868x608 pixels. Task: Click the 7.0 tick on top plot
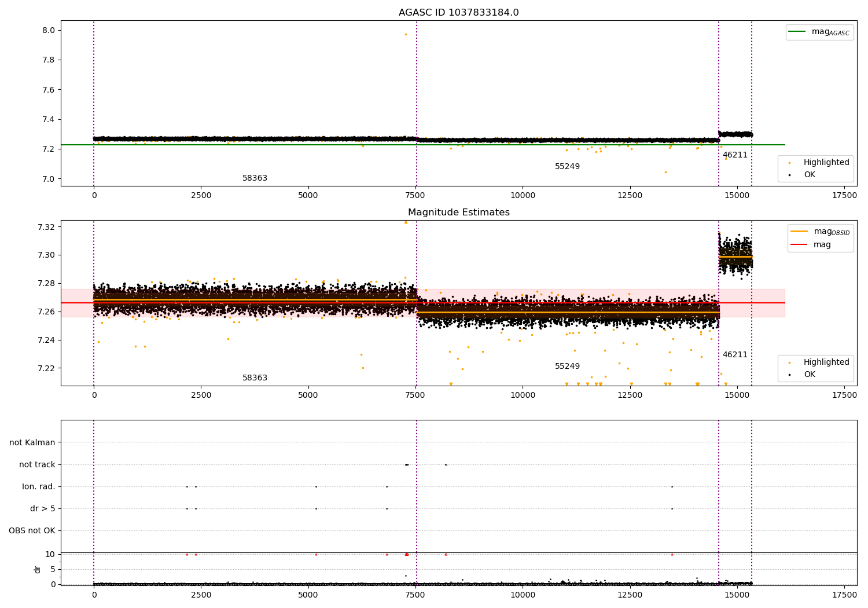click(48, 179)
